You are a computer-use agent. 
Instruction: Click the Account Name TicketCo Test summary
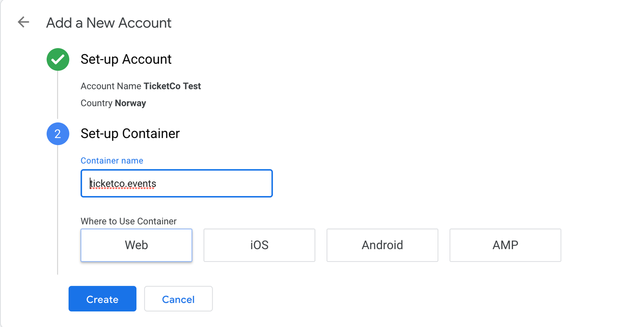coord(141,86)
